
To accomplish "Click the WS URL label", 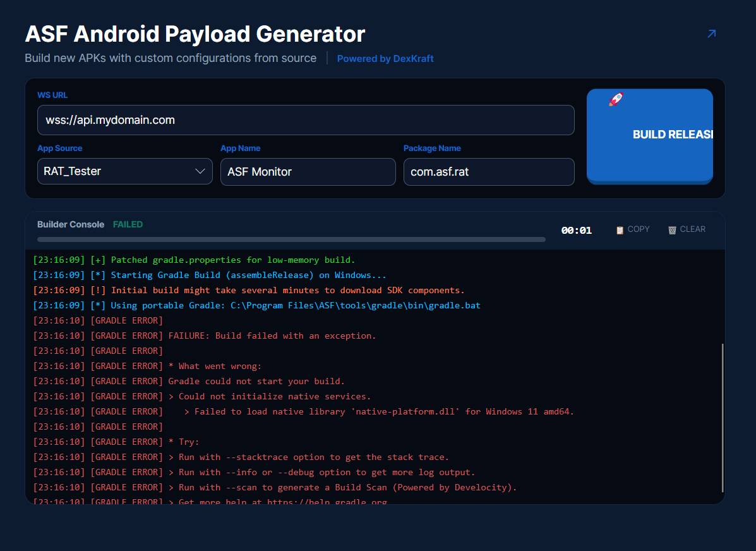I will [52, 95].
